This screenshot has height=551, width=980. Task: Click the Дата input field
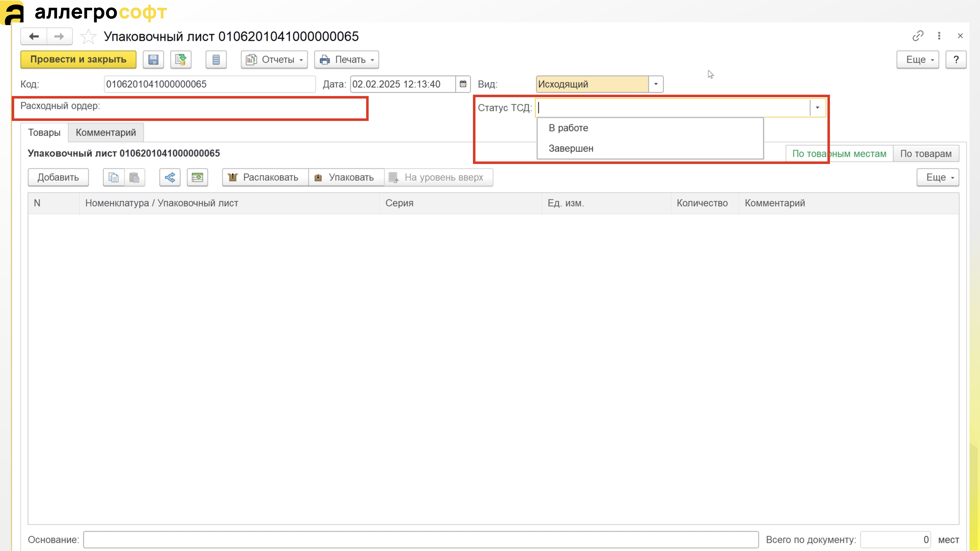(403, 84)
